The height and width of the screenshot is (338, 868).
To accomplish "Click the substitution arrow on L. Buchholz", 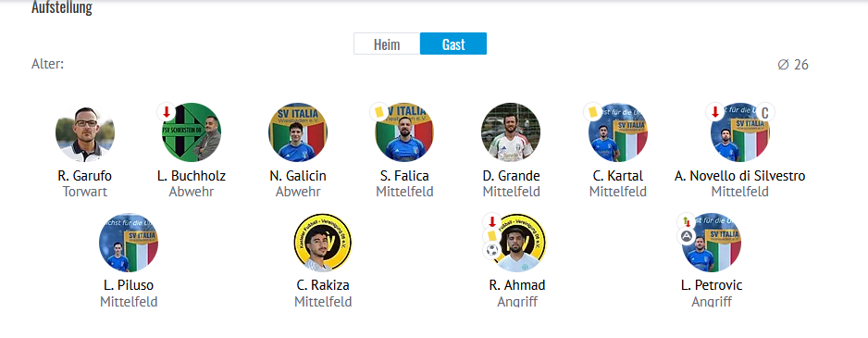I will pos(166,112).
